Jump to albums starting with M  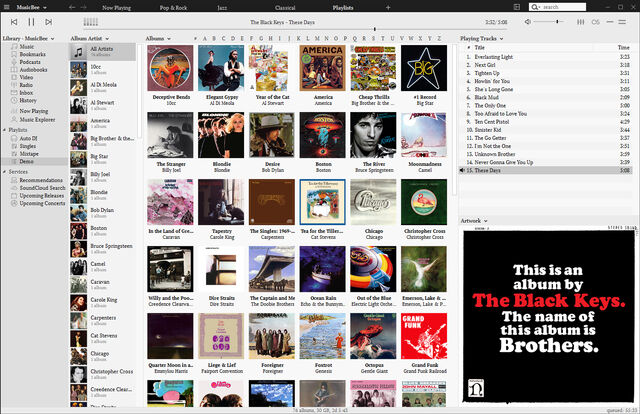tap(317, 38)
